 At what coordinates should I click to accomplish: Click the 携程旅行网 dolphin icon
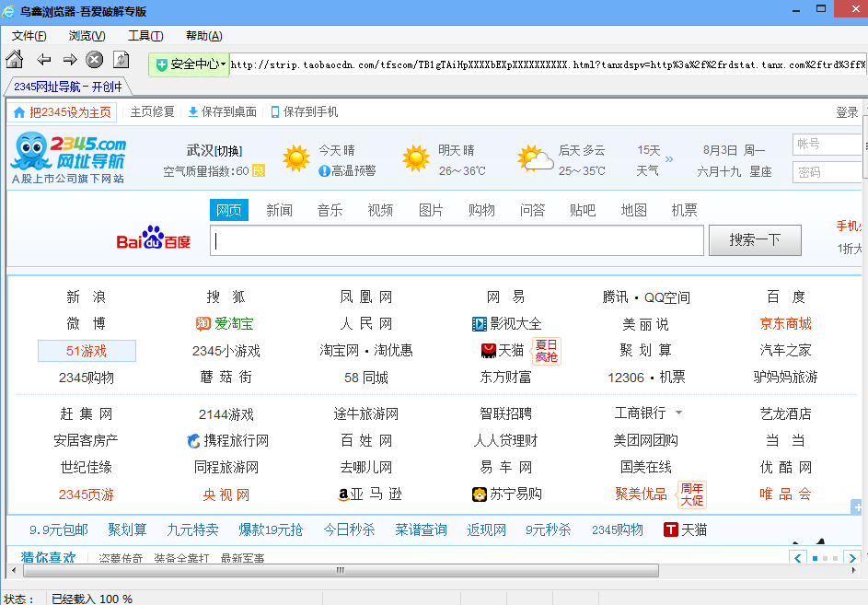pyautogui.click(x=193, y=441)
